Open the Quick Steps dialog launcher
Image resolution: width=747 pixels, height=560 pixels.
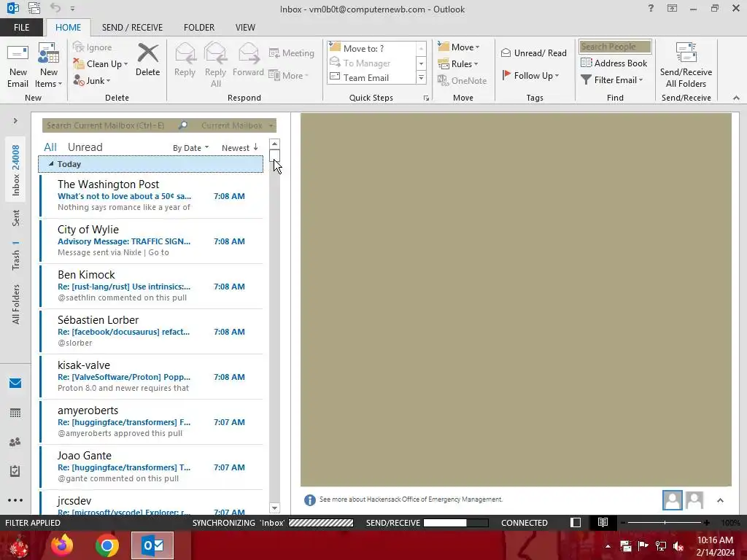[x=426, y=98]
